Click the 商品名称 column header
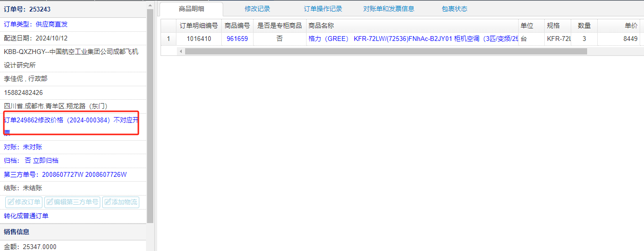 click(x=412, y=26)
